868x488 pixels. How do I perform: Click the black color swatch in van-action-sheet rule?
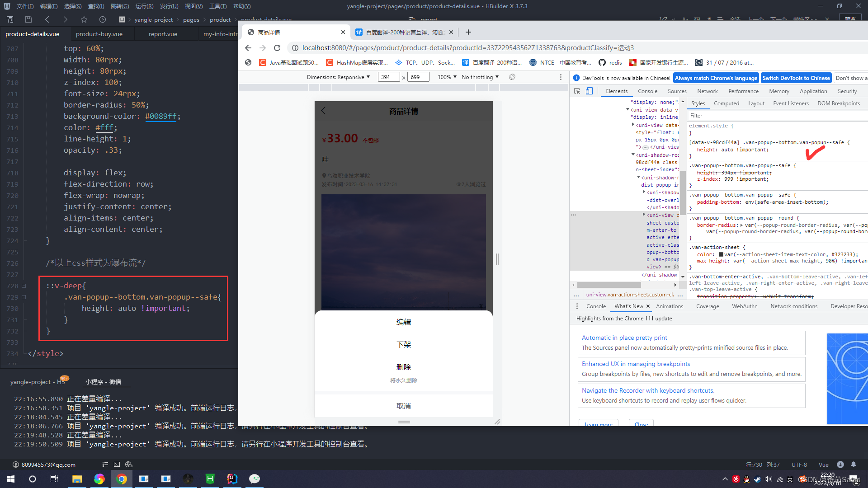point(722,254)
